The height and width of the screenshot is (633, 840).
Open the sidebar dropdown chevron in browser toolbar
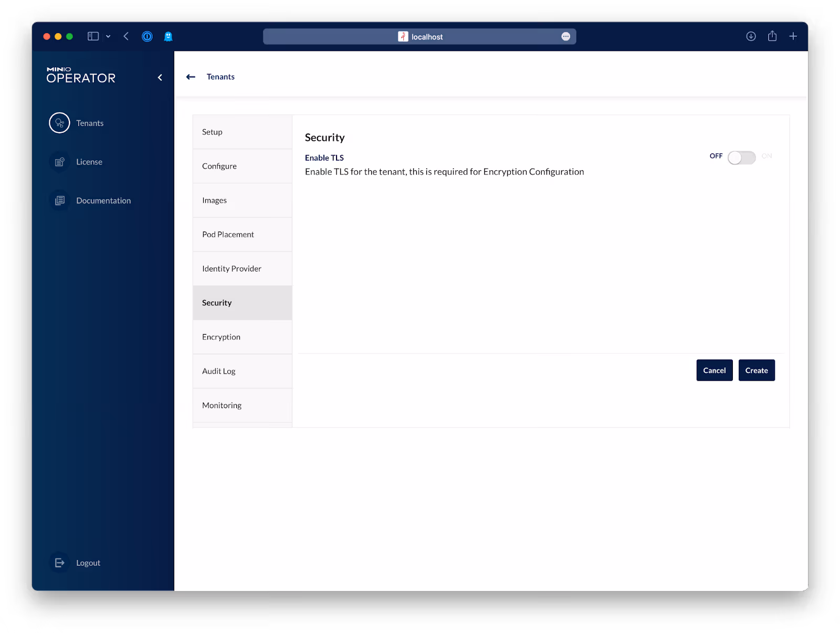[x=108, y=36]
